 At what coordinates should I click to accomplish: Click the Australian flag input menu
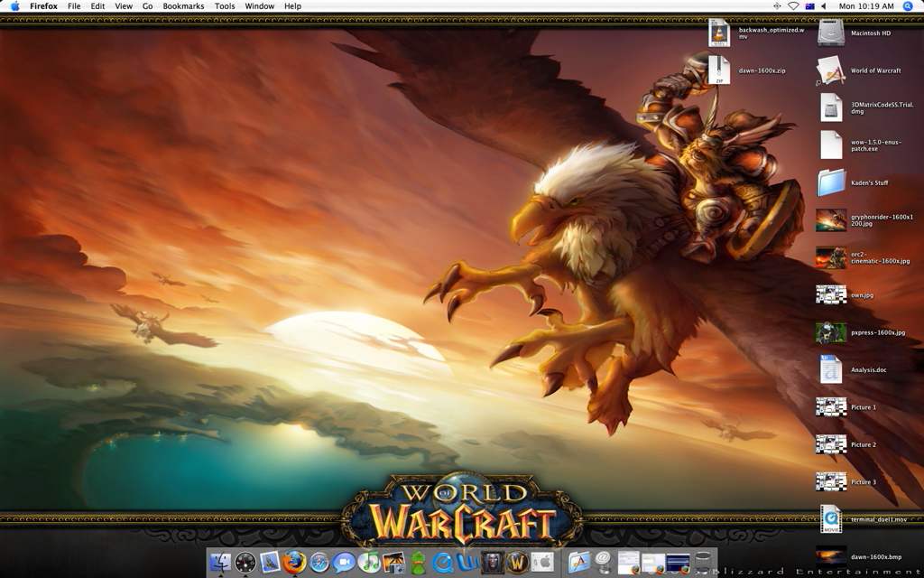(809, 6)
